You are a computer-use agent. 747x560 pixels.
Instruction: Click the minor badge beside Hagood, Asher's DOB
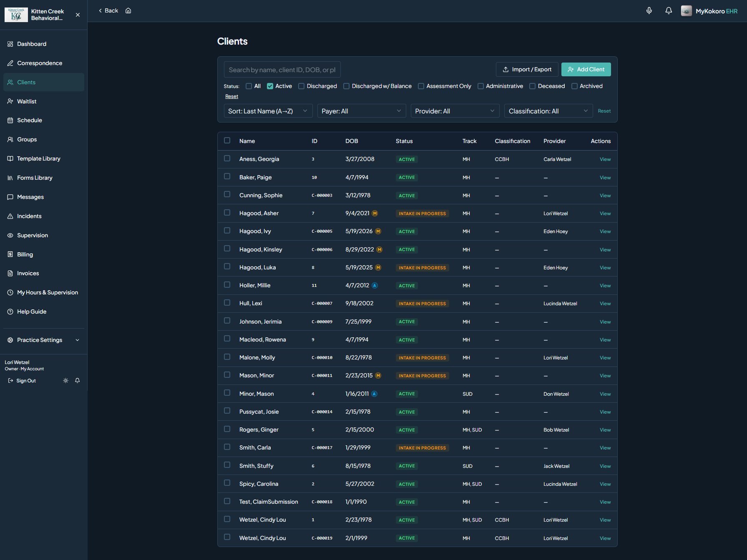(x=375, y=213)
